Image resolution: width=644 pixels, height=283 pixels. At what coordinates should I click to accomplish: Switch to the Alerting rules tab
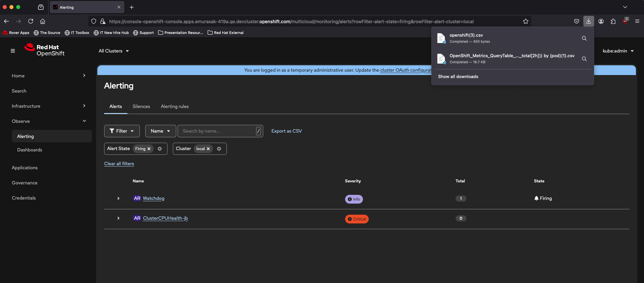pos(175,106)
